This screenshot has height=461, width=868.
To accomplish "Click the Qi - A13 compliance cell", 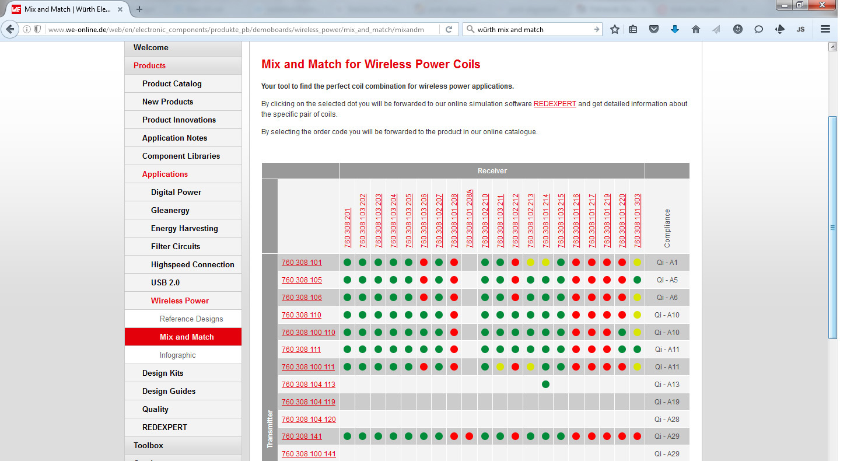I will [667, 385].
